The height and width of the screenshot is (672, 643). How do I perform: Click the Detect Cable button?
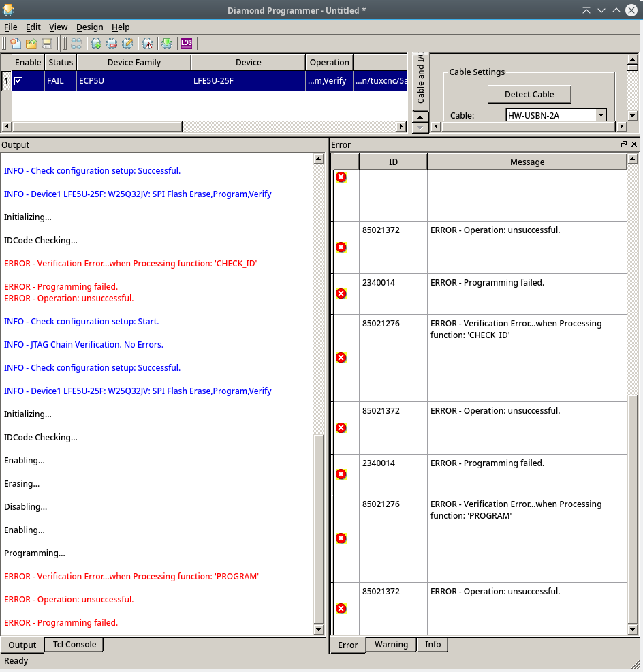click(x=529, y=94)
